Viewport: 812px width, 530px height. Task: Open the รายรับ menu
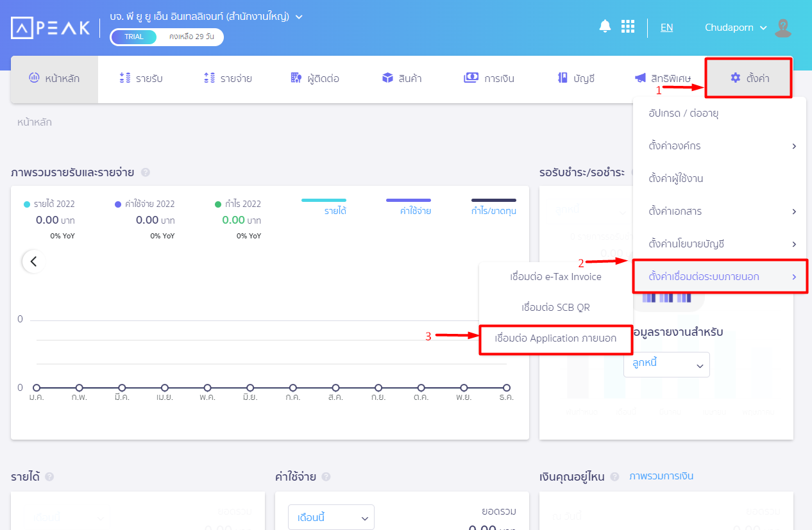tap(141, 79)
